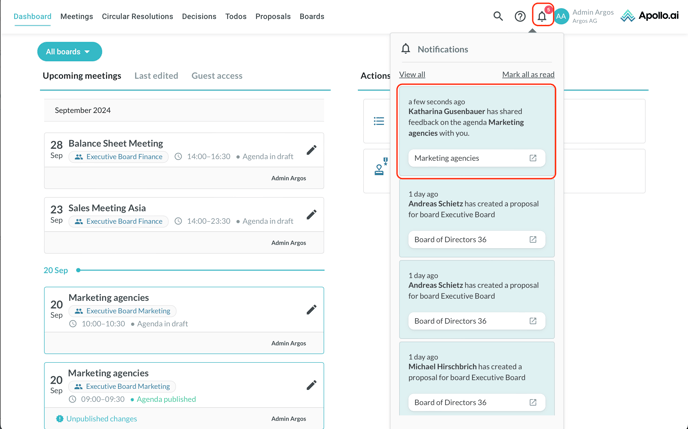Click the View all notifications link
This screenshot has height=429, width=688.
pyautogui.click(x=412, y=74)
